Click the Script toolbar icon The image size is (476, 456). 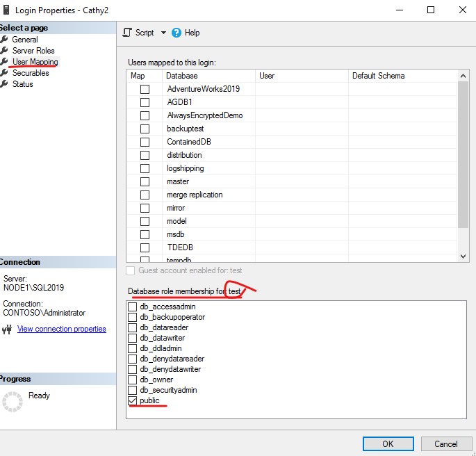[x=127, y=33]
